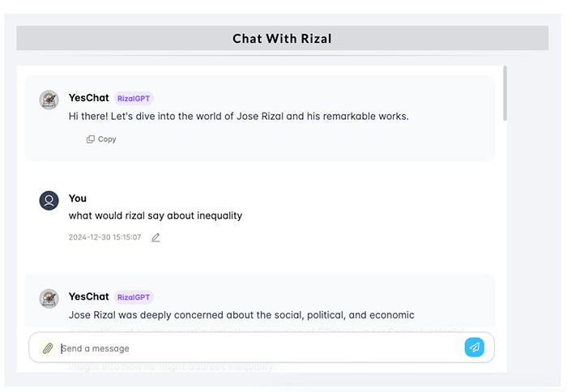Image resolution: width=567 pixels, height=392 pixels.
Task: Click the first YesChat sender name
Action: (x=88, y=98)
